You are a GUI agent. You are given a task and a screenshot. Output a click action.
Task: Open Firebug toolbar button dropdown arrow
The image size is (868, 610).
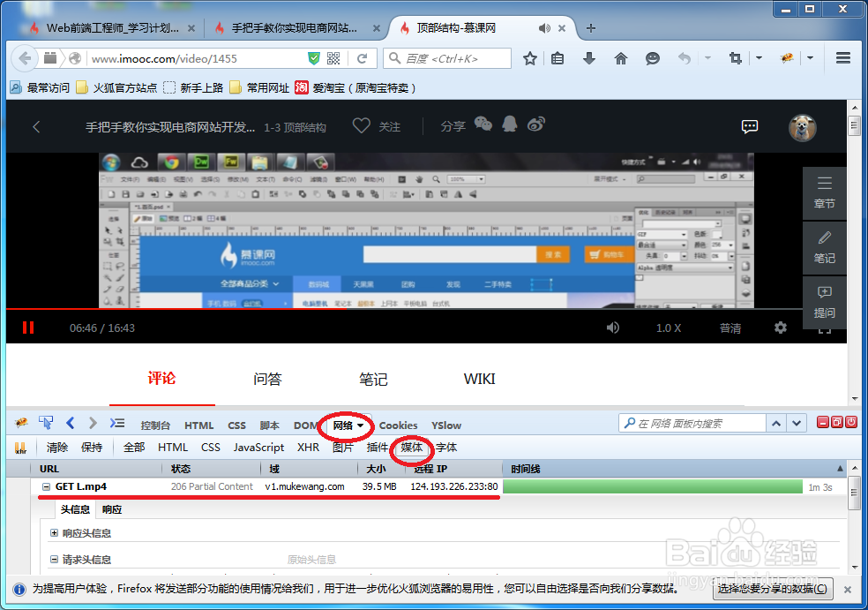tap(810, 57)
